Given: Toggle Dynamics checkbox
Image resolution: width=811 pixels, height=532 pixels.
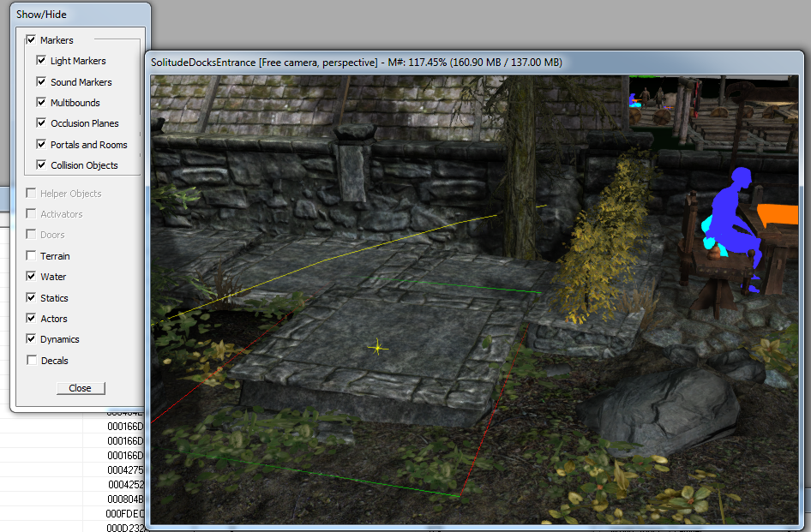Looking at the screenshot, I should click(x=31, y=339).
